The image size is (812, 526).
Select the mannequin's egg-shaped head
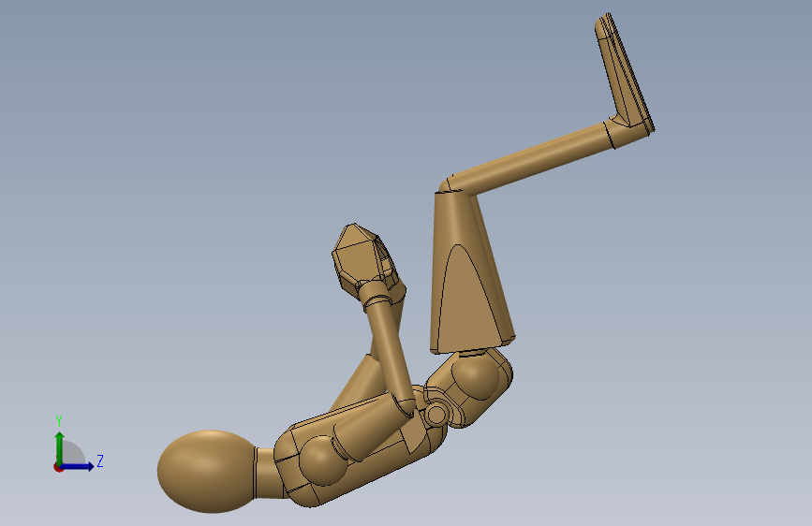click(x=206, y=471)
